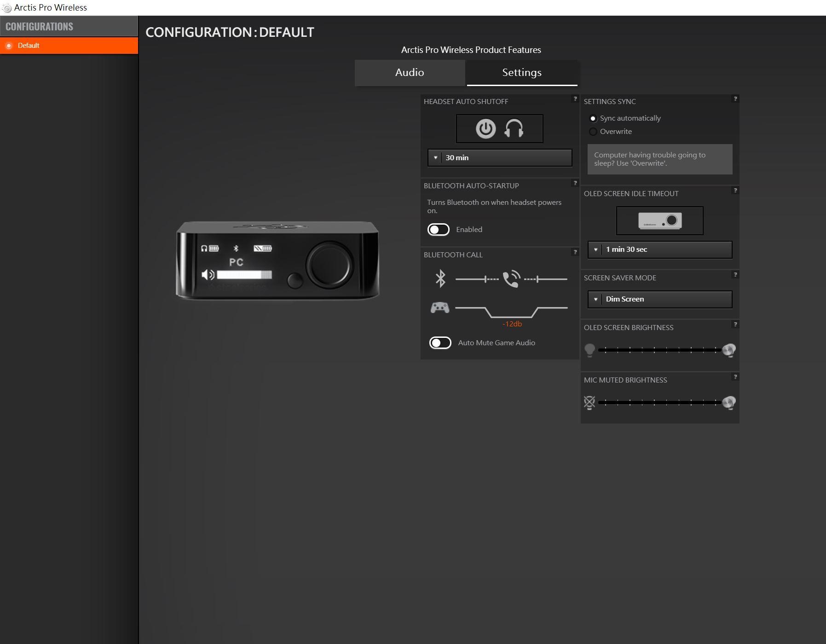Open help for Mic Muted Brightness
826x644 pixels.
pyautogui.click(x=735, y=377)
